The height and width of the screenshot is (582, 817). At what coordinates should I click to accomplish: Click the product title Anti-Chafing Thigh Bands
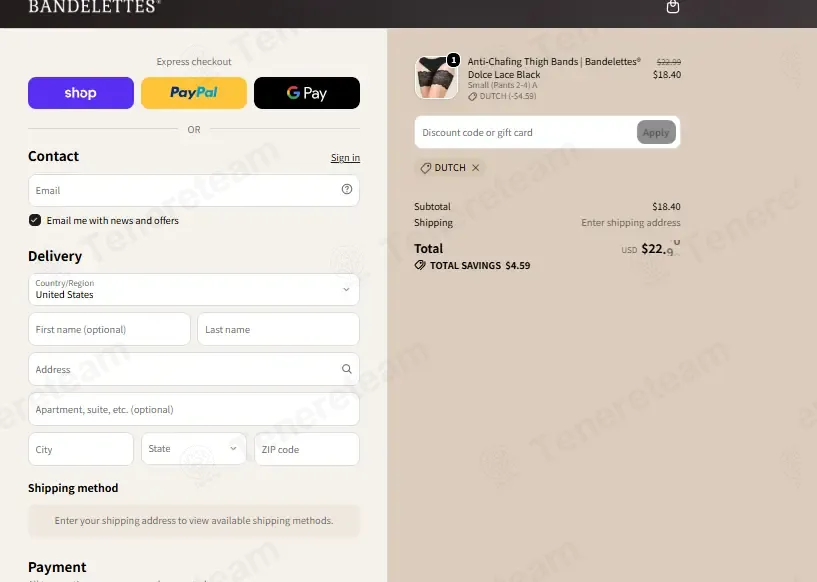click(554, 68)
